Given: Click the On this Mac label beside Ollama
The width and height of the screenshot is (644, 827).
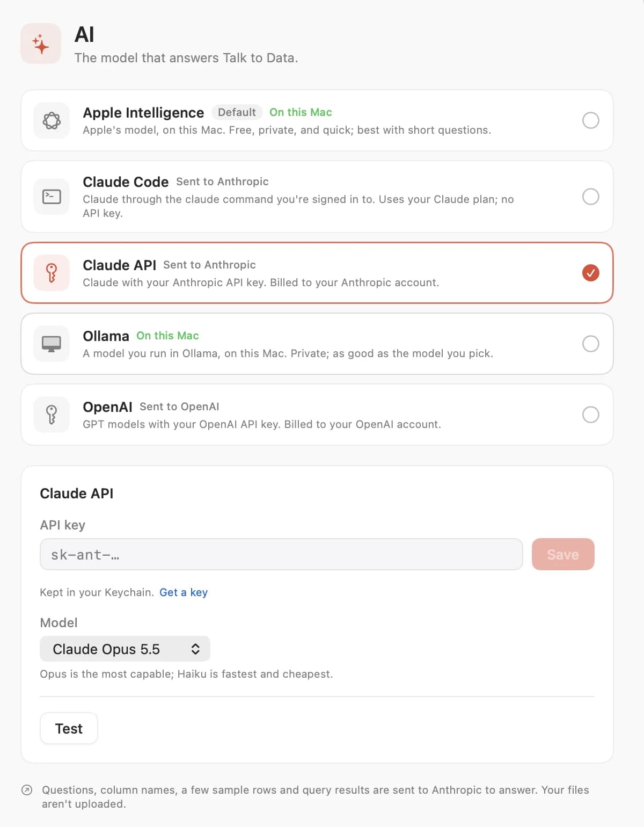Looking at the screenshot, I should point(167,336).
